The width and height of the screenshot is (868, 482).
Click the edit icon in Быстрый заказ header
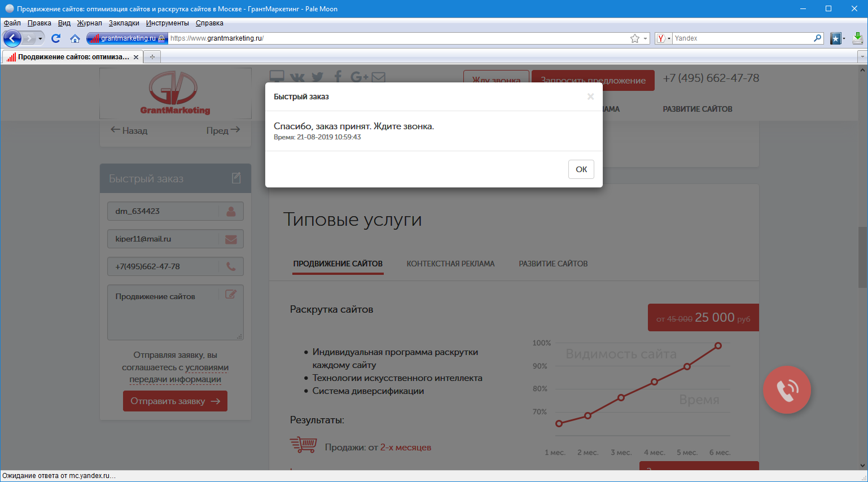[236, 178]
